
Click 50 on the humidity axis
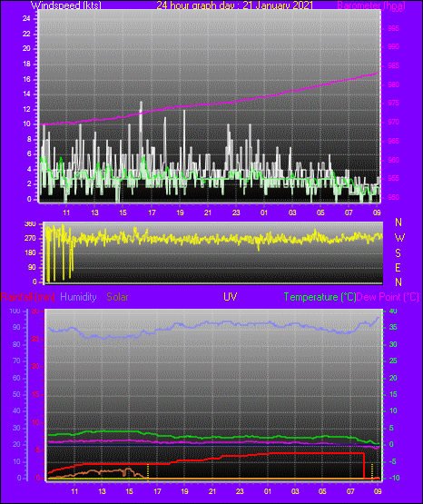tap(16, 394)
